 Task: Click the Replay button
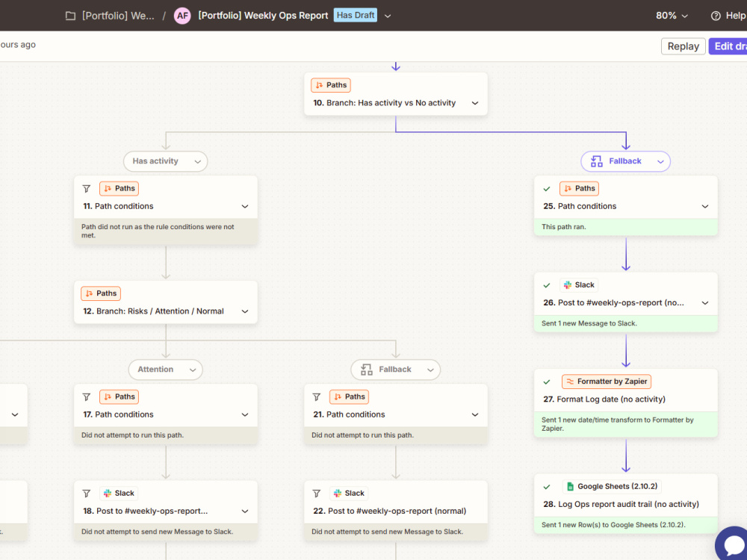coord(684,46)
